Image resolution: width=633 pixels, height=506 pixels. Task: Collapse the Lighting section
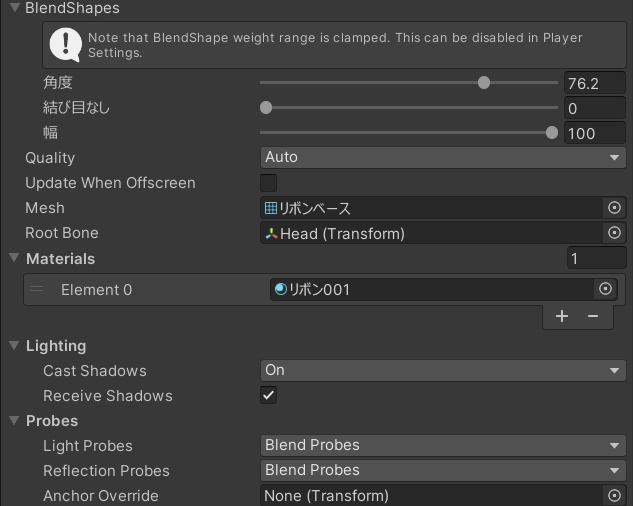[14, 345]
